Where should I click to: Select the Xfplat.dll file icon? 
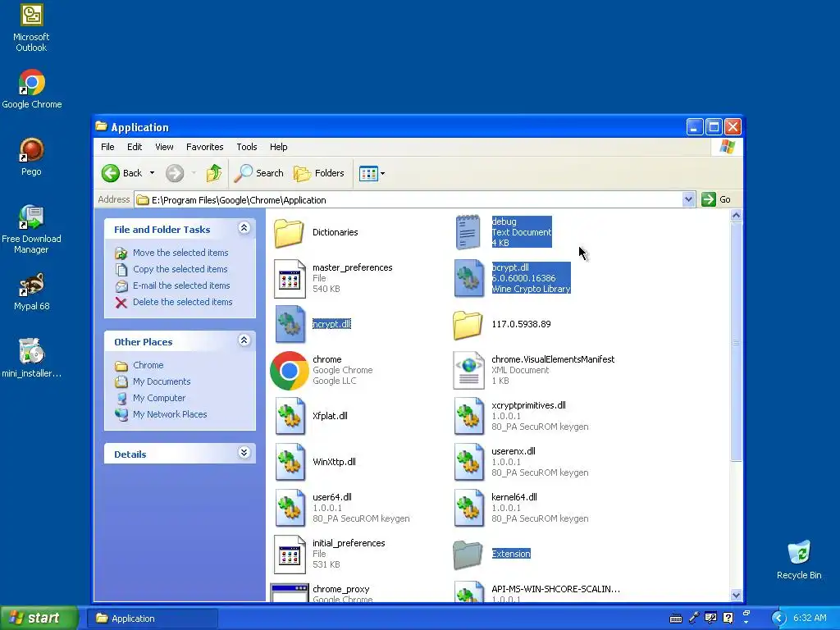[290, 416]
